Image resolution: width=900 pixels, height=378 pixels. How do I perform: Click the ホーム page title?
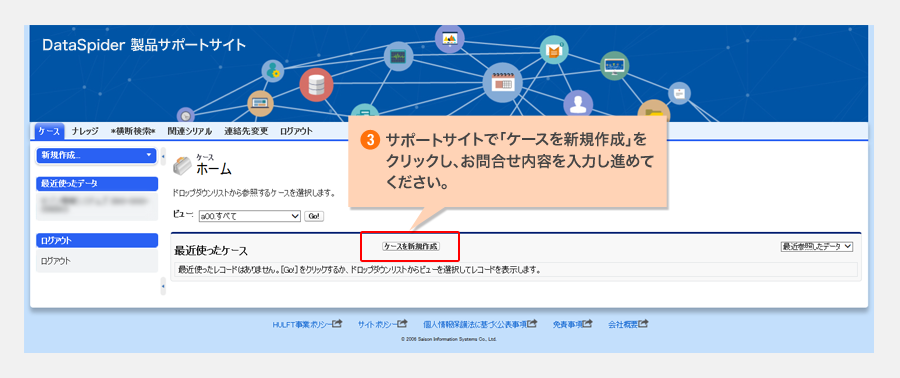click(214, 169)
